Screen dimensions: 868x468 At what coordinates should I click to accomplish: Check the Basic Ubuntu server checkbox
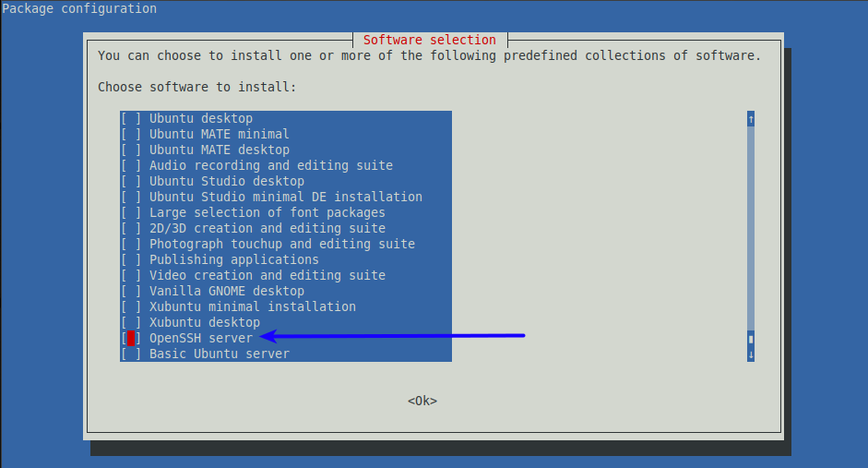(x=131, y=354)
